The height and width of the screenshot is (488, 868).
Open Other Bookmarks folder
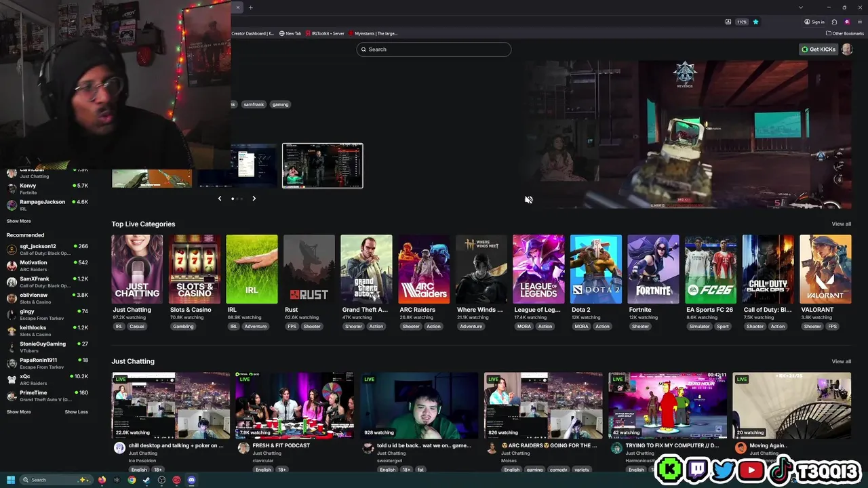(x=845, y=33)
